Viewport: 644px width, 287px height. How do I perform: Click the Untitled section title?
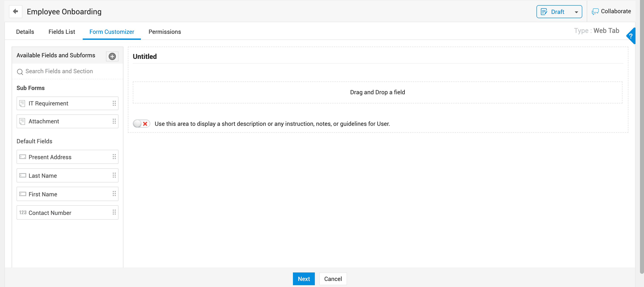[145, 57]
